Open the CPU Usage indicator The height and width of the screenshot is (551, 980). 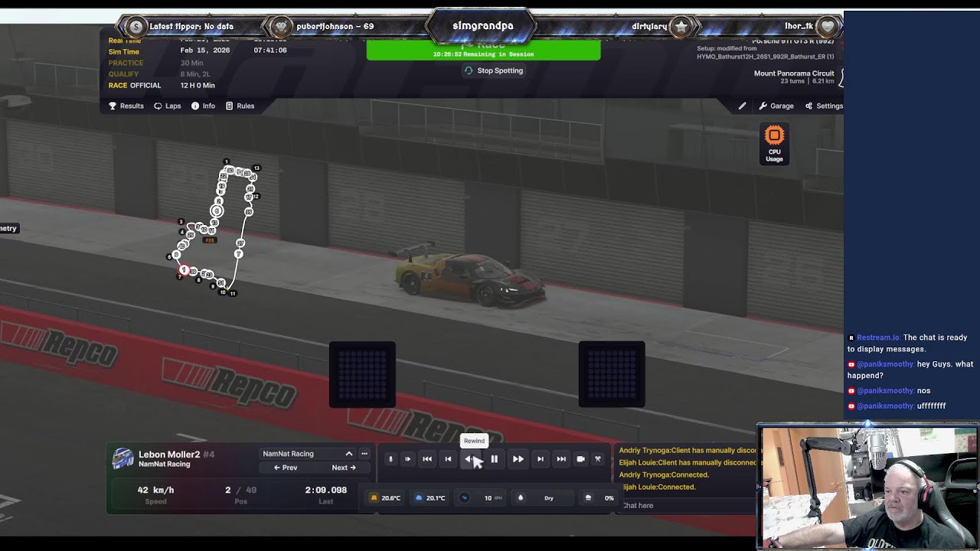click(774, 144)
